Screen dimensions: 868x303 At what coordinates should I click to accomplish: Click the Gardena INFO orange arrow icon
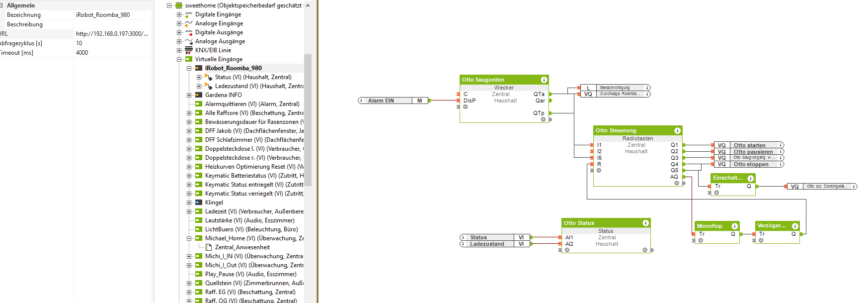click(x=199, y=95)
